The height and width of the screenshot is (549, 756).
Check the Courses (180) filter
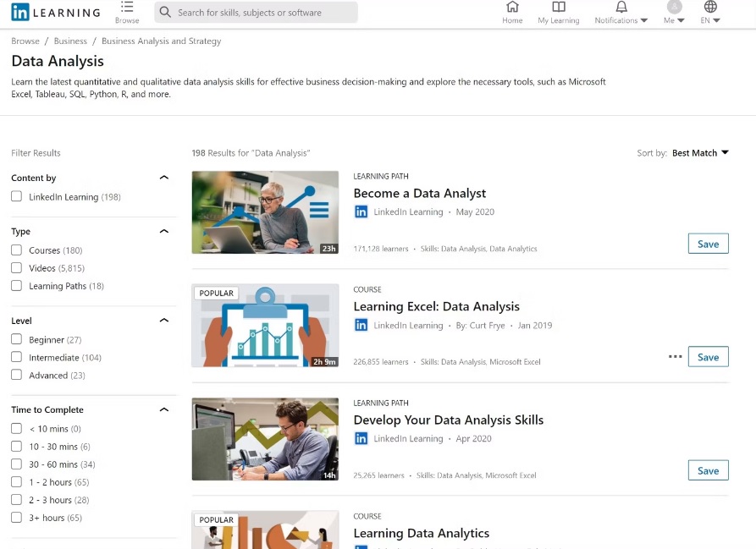point(16,250)
